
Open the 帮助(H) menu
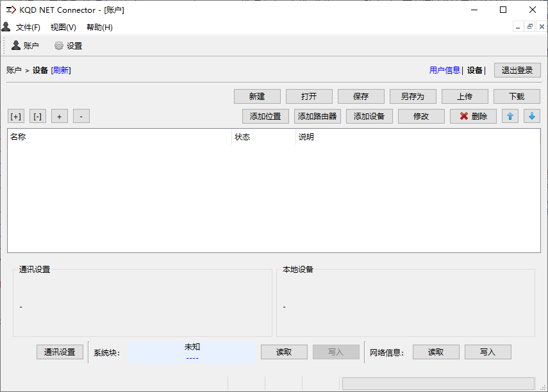pyautogui.click(x=99, y=28)
